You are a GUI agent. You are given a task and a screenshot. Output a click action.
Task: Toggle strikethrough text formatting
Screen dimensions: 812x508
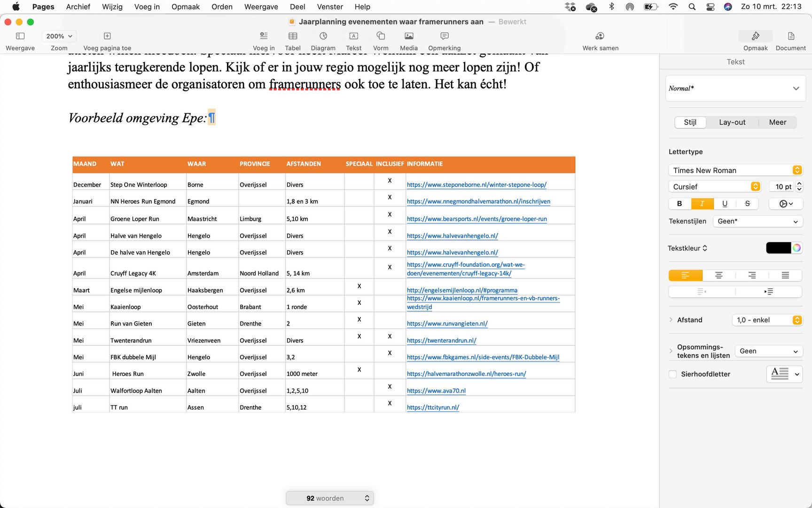(x=747, y=204)
